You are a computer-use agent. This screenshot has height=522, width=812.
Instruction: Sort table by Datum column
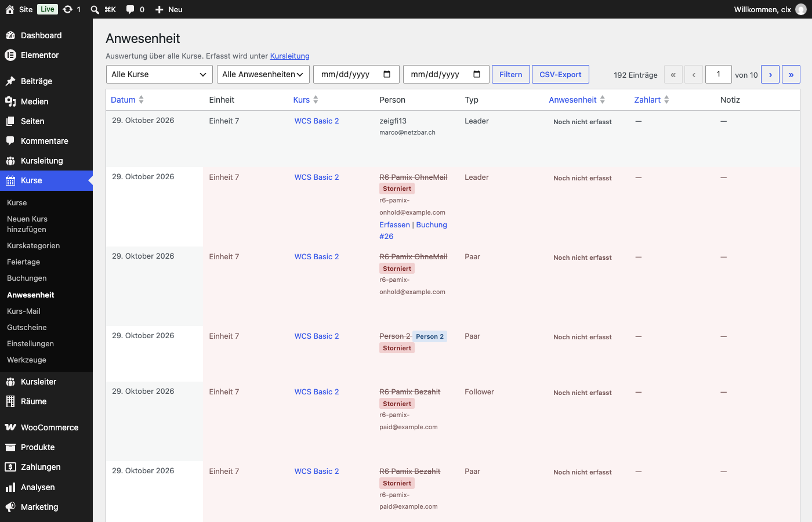coord(127,100)
